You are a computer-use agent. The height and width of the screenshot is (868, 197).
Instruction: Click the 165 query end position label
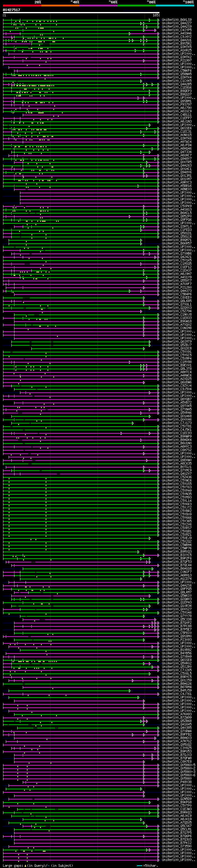tap(155, 15)
